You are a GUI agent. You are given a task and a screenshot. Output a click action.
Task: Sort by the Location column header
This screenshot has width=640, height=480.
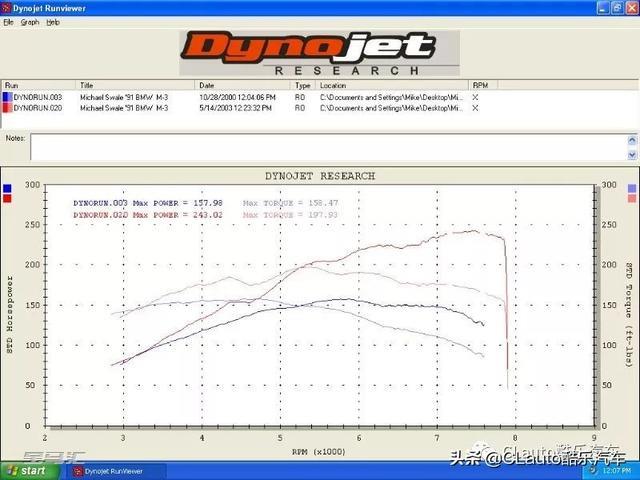coord(392,85)
